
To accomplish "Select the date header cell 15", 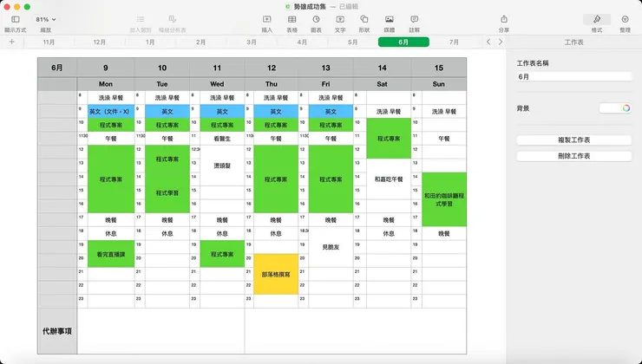I will pyautogui.click(x=438, y=68).
